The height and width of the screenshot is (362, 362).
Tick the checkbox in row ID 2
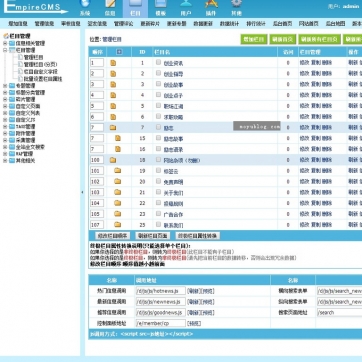click(158, 73)
